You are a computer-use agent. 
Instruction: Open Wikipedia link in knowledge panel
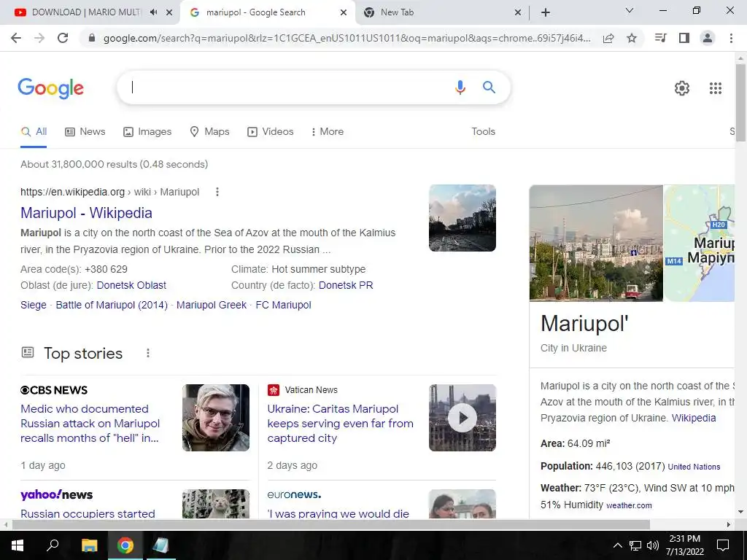(694, 418)
